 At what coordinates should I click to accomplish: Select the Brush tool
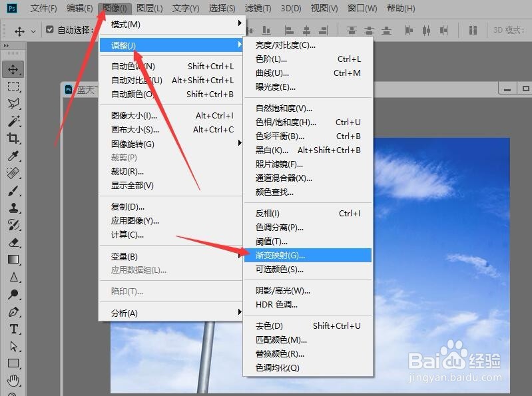[x=13, y=190]
